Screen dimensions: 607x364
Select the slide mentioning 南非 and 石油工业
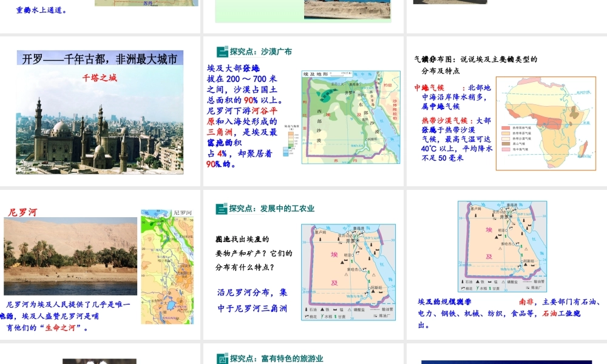(x=507, y=265)
